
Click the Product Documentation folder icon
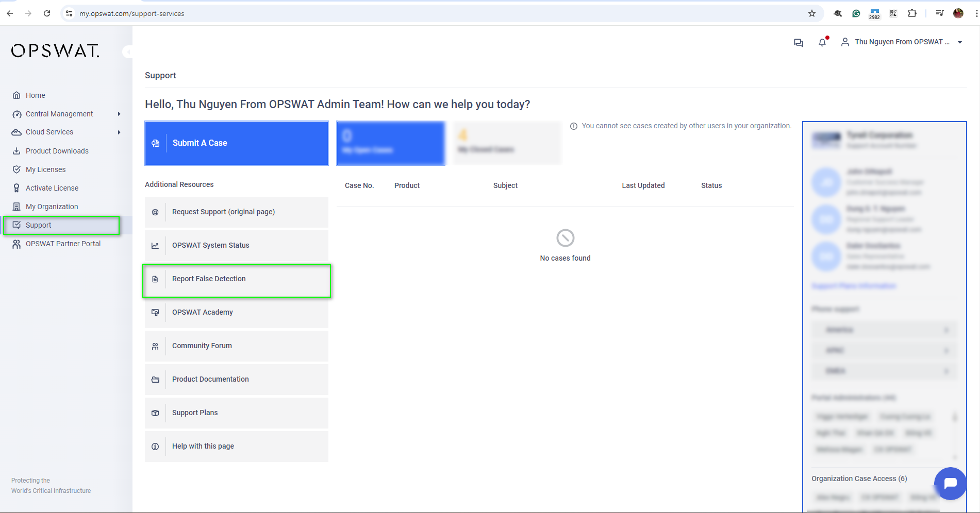[x=155, y=380]
